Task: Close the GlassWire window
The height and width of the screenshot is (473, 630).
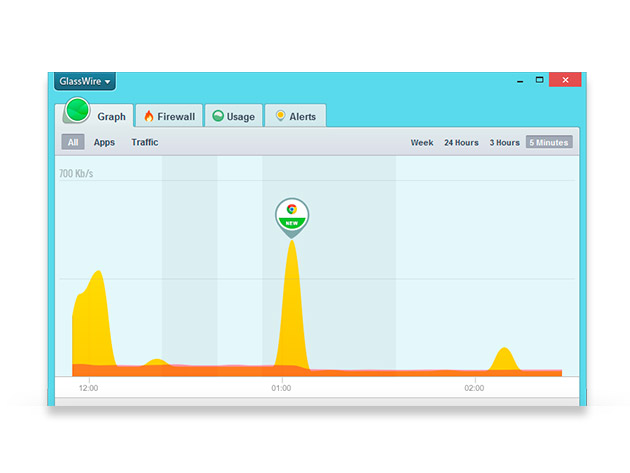Action: pyautogui.click(x=565, y=80)
